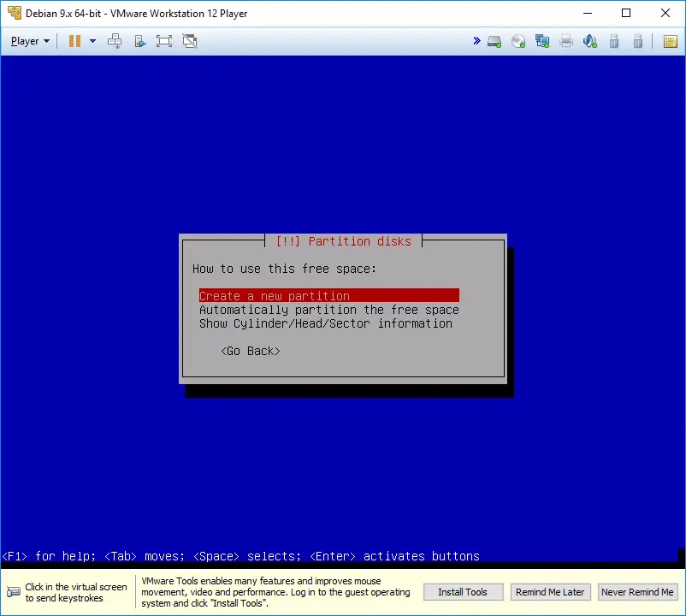Open the power options dropdown arrow
This screenshot has width=686, height=616.
(92, 41)
